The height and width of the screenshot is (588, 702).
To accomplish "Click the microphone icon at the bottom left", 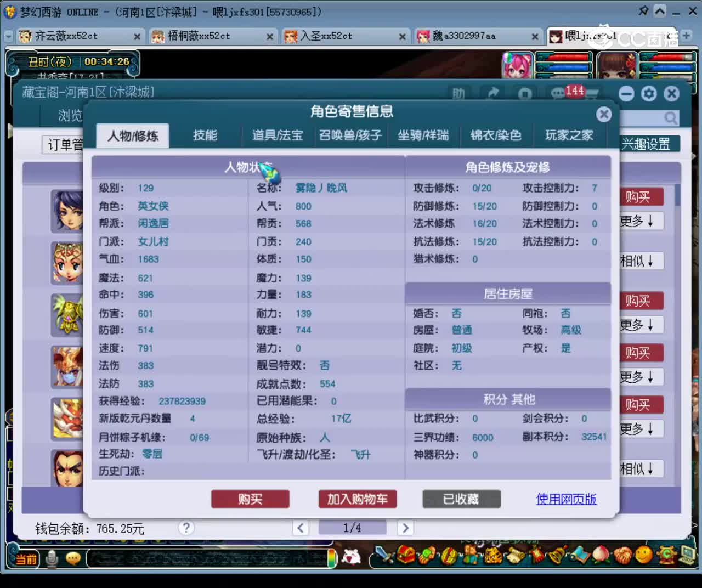I will [52, 558].
